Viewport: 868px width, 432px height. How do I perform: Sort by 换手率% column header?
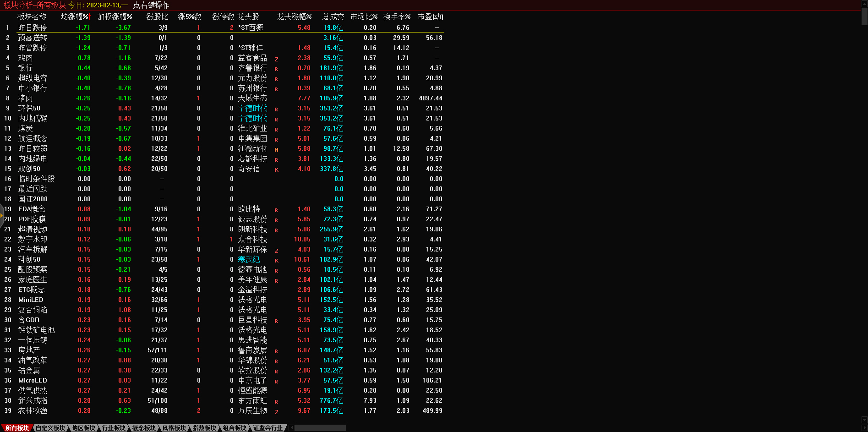[397, 16]
